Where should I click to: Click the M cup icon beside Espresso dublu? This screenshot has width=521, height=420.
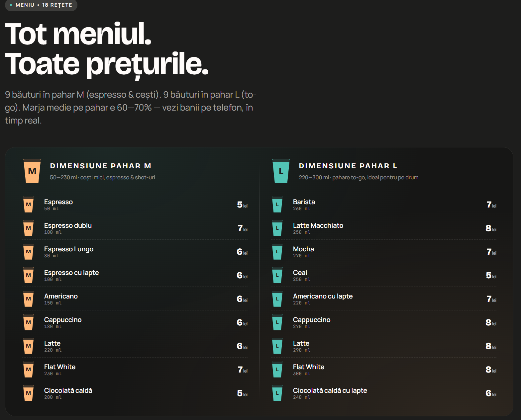click(x=29, y=228)
